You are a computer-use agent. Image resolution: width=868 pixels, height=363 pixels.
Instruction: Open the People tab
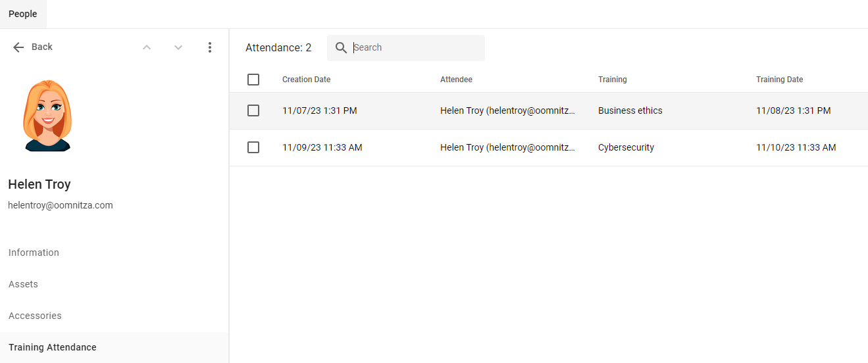pos(23,14)
